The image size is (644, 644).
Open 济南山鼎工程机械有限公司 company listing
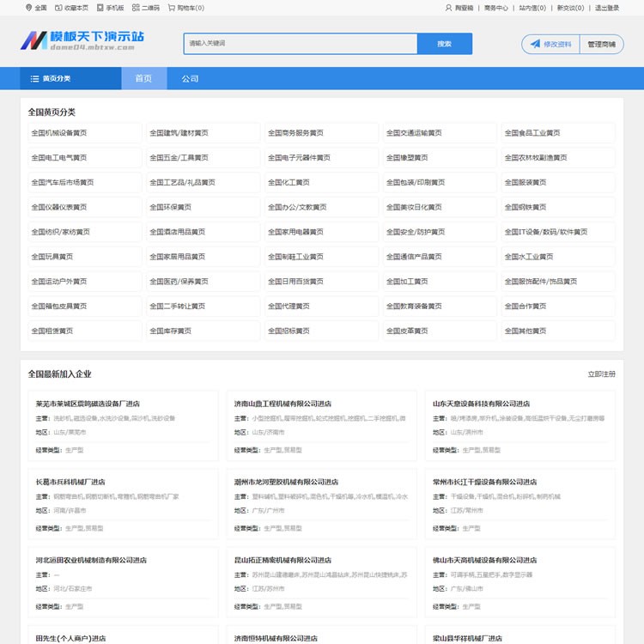283,404
